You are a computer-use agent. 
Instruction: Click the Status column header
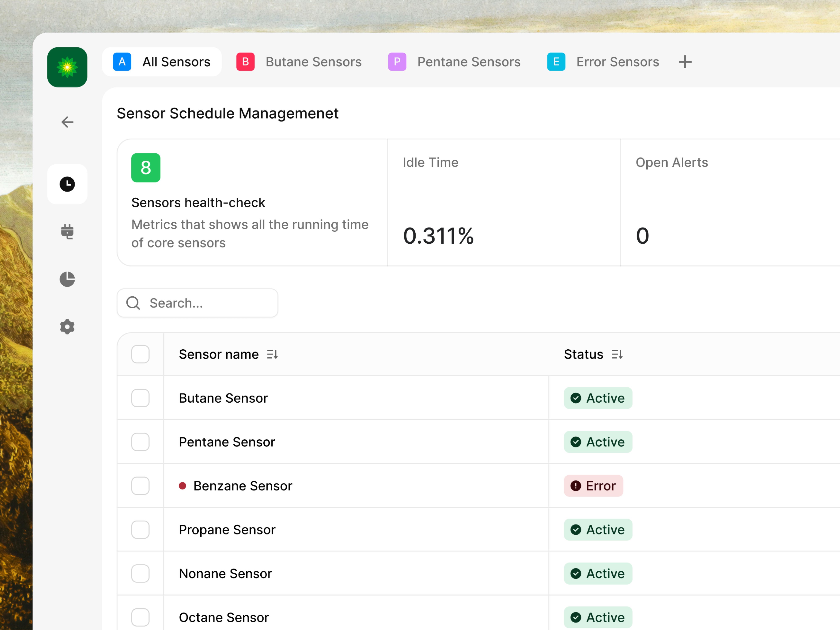(584, 354)
